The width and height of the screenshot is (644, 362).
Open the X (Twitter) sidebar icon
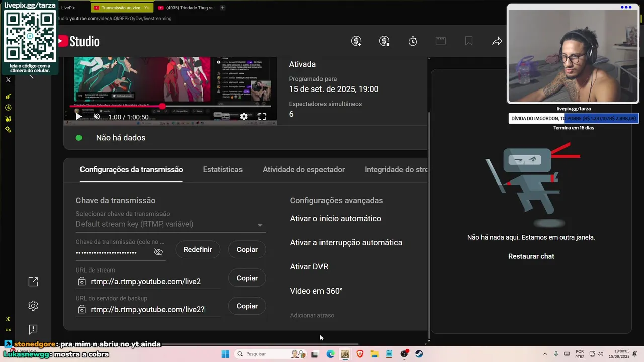8,80
